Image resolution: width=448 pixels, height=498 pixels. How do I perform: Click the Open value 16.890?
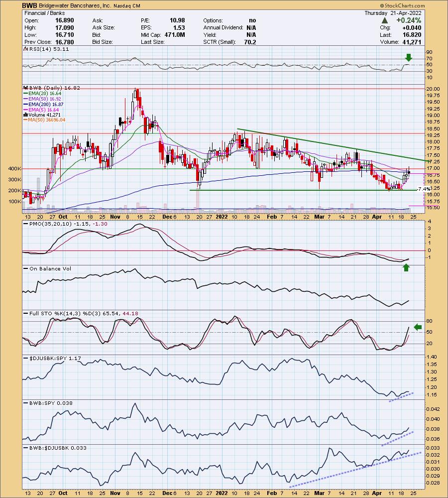64,20
